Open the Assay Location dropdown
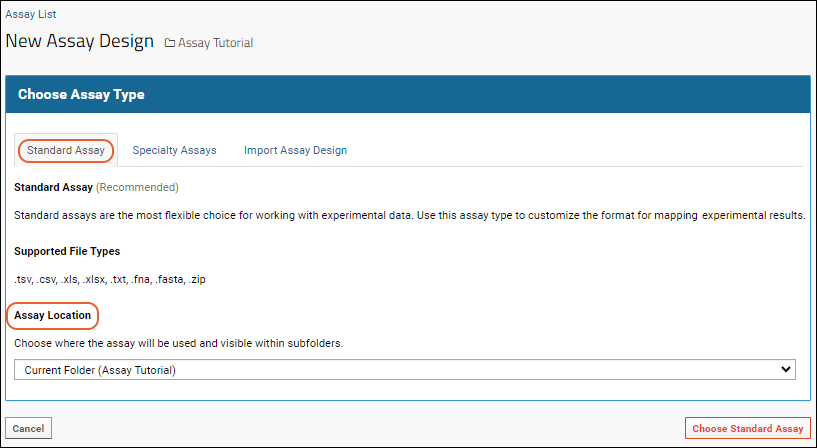Screen dimensions: 817x448 tap(404, 369)
